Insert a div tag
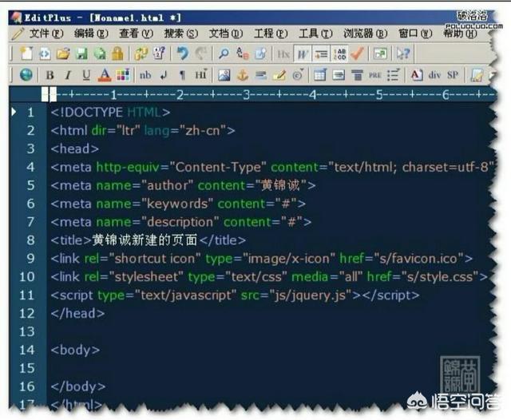The height and width of the screenshot is (420, 511). [434, 75]
